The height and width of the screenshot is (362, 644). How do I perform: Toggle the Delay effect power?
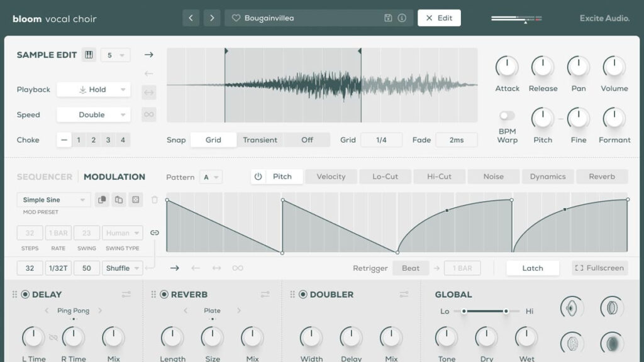pos(25,294)
